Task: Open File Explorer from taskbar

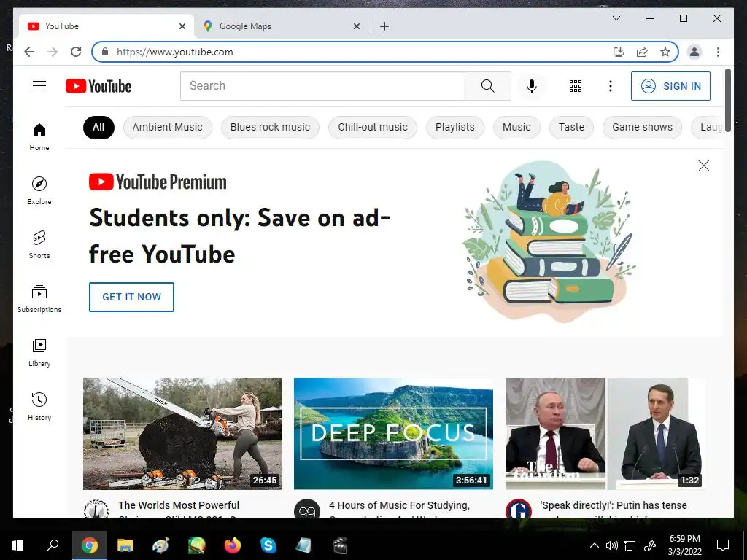Action: pos(125,545)
